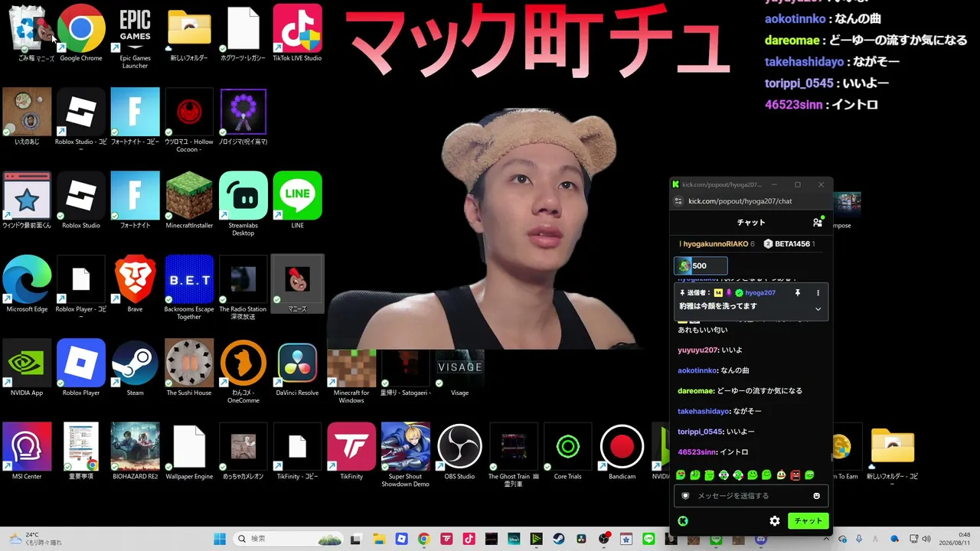Click the chat shield icon in message box

685,496
